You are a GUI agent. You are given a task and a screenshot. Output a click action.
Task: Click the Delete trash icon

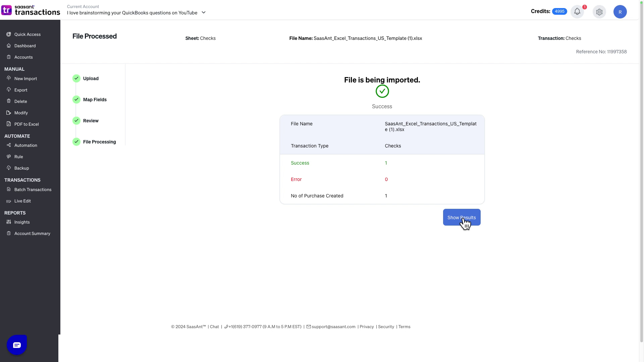[x=9, y=101]
